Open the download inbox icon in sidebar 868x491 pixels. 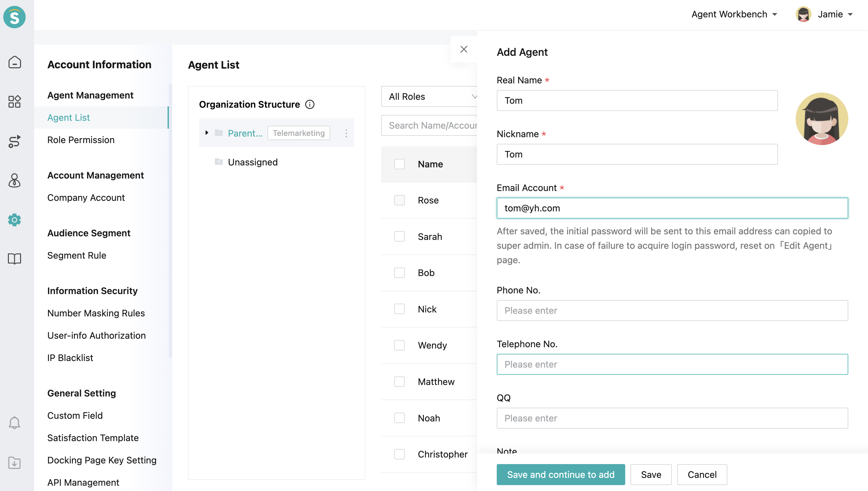click(14, 463)
